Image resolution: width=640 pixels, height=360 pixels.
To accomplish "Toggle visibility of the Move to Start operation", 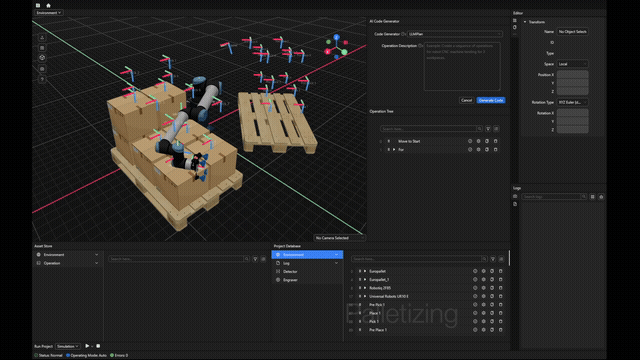I will coord(470,141).
